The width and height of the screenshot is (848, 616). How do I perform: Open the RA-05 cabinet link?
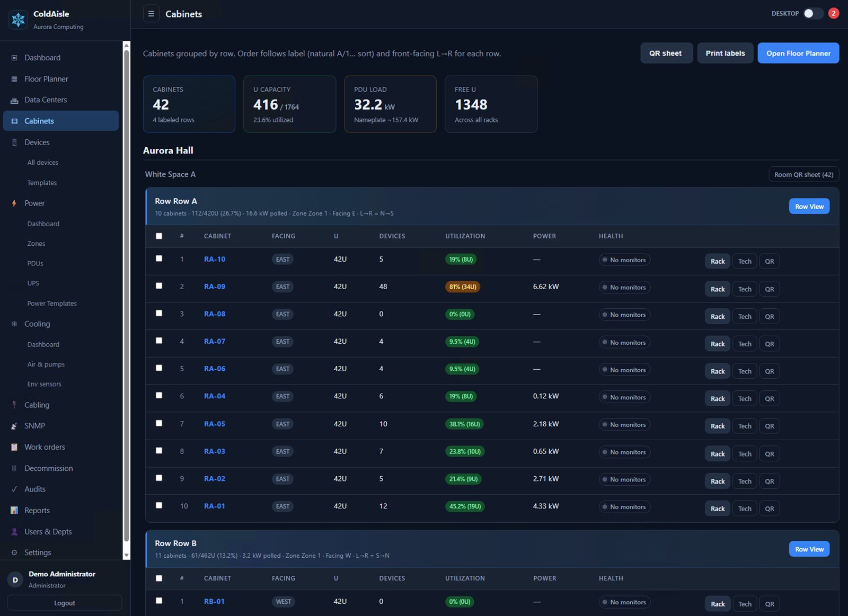tap(215, 424)
